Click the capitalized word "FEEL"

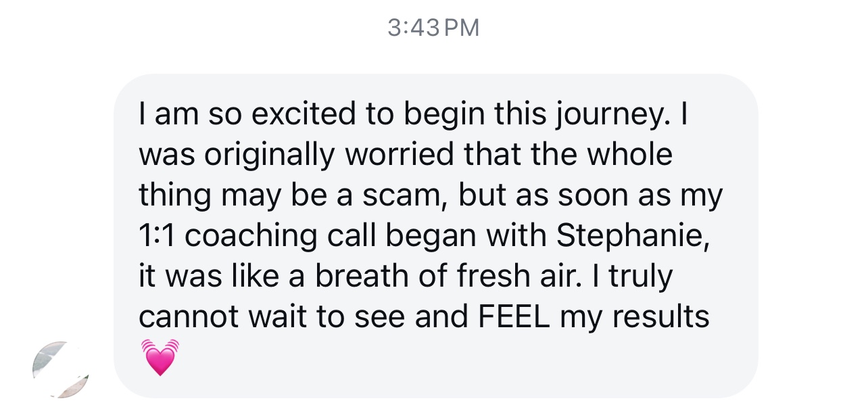[514, 316]
